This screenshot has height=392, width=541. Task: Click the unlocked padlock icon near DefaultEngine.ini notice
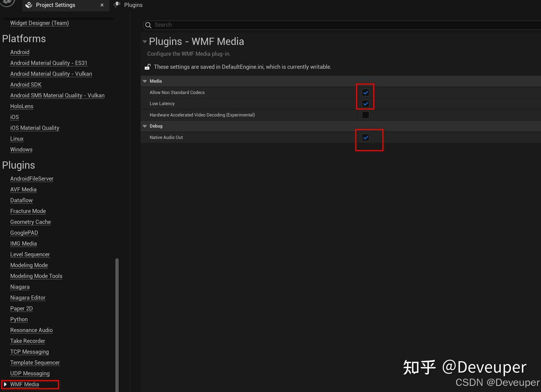(x=147, y=67)
